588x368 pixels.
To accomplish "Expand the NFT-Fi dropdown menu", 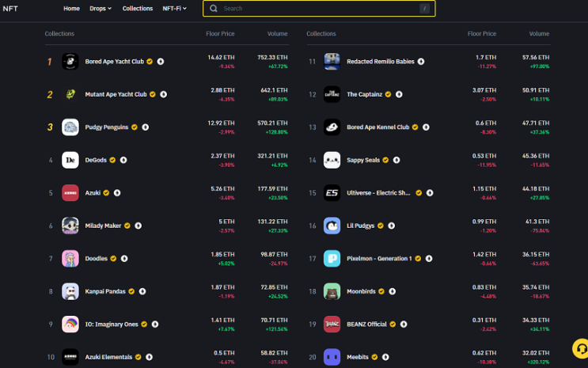I will point(174,8).
